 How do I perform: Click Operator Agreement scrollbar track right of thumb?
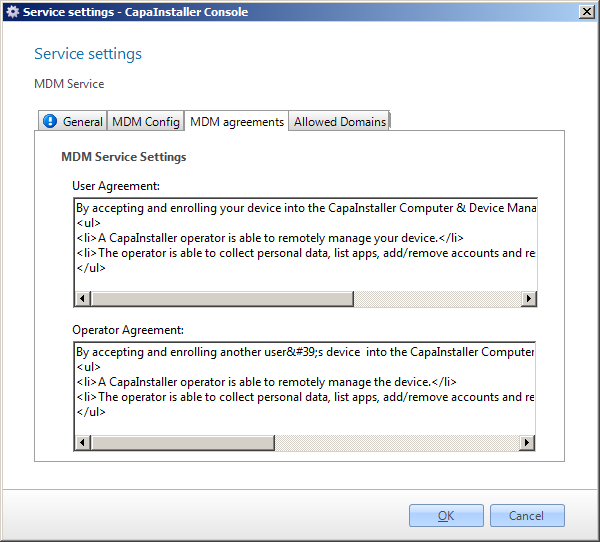click(x=397, y=442)
